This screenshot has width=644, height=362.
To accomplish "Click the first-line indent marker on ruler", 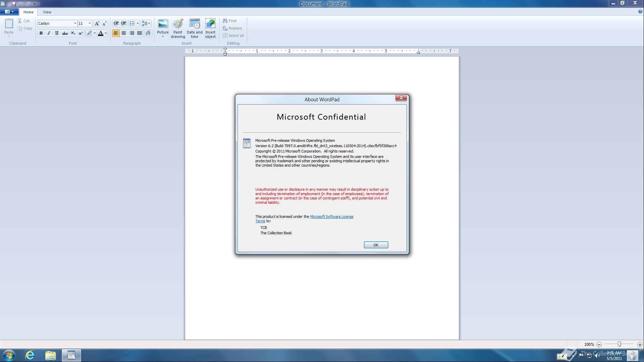I will pos(225,50).
